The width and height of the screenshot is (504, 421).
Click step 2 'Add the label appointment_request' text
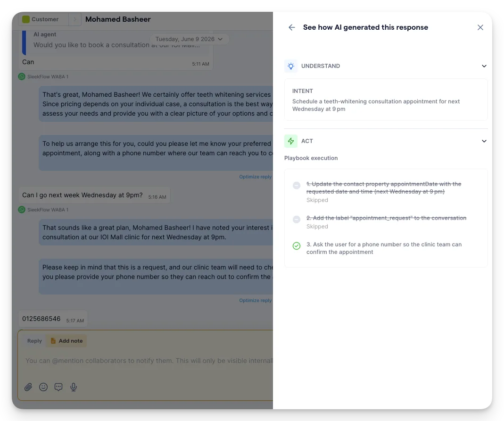[x=386, y=218]
